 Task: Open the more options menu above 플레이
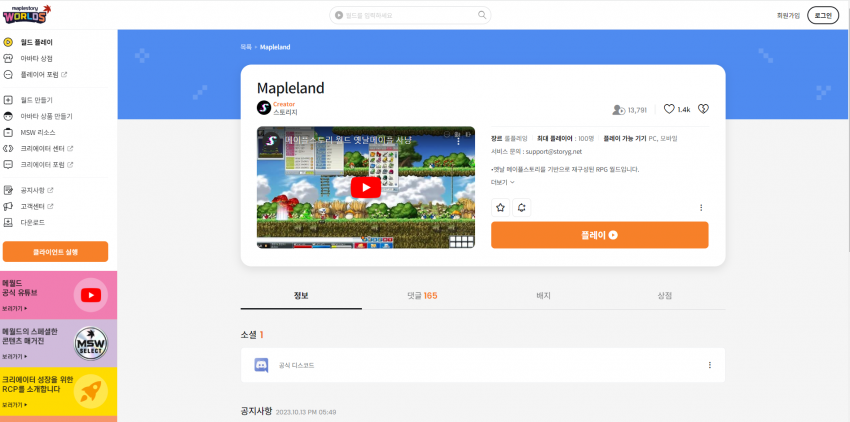tap(701, 208)
